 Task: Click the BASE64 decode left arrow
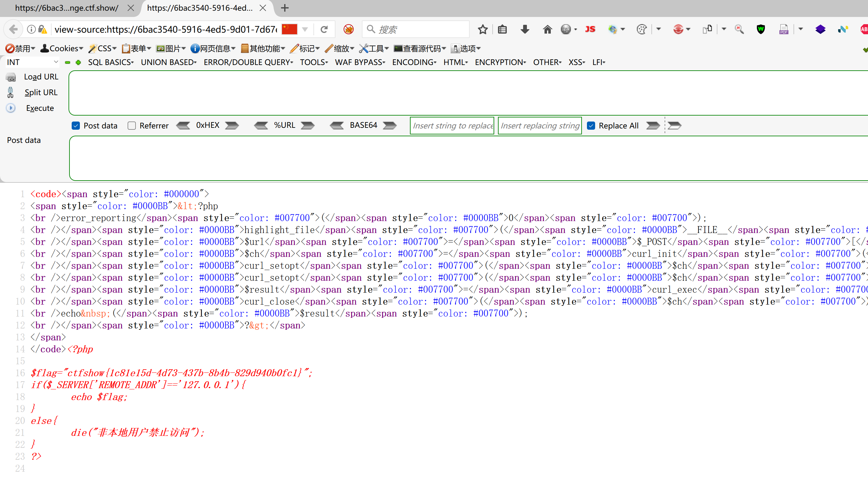337,126
